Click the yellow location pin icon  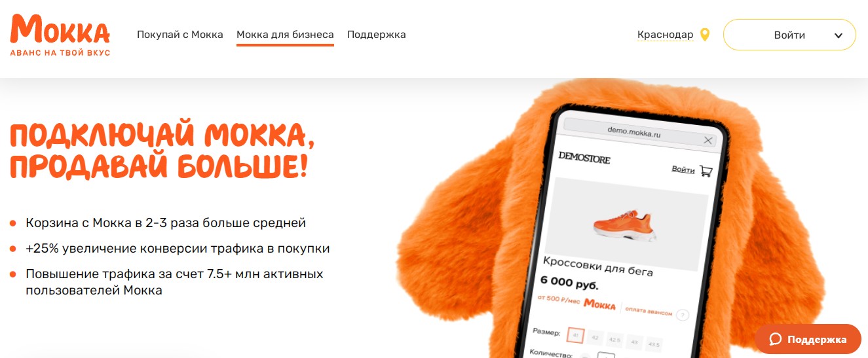coord(705,35)
